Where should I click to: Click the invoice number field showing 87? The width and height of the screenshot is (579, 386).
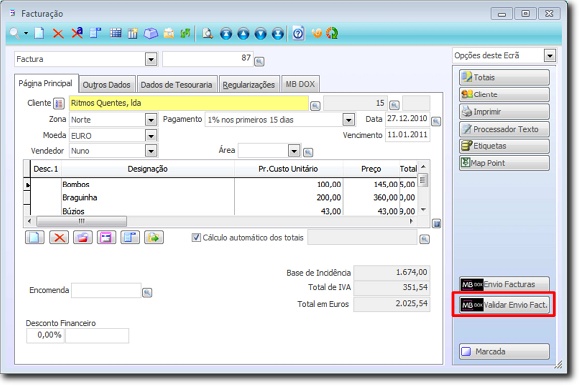point(208,59)
